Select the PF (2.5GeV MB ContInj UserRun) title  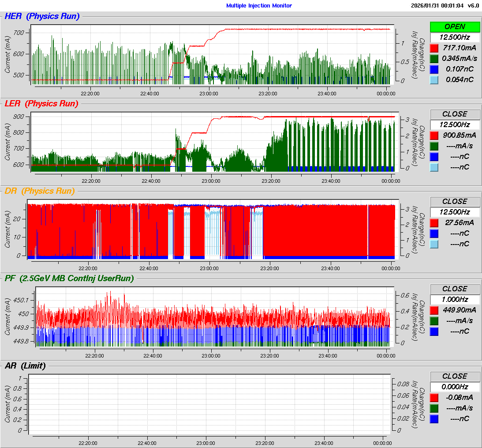(69, 278)
